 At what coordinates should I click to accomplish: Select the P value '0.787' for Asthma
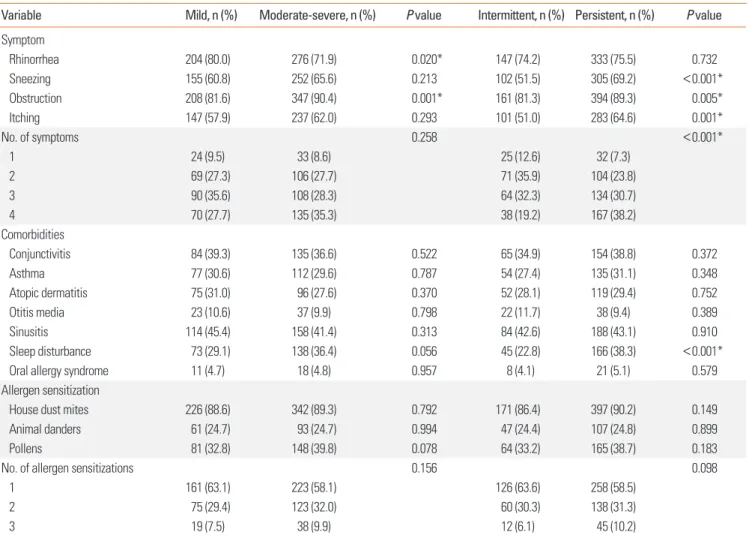(424, 273)
